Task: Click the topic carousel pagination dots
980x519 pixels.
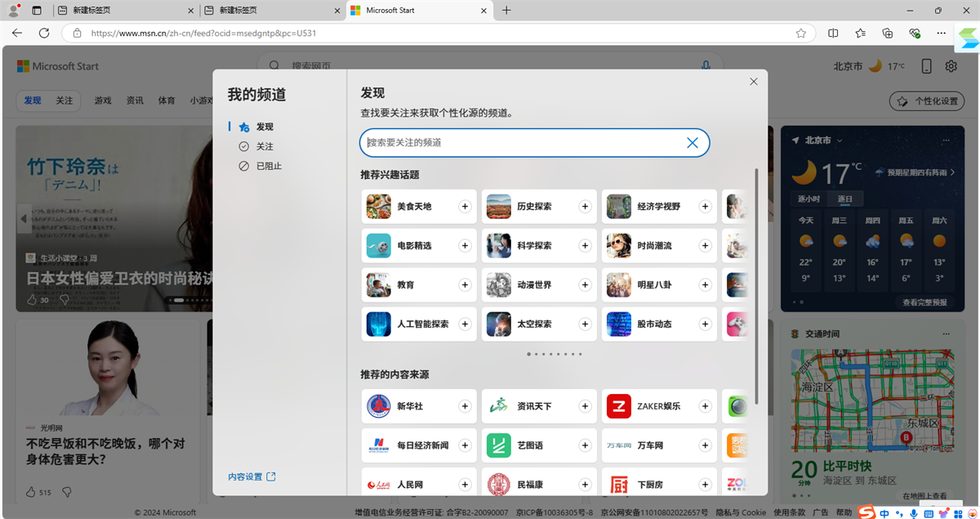Action: pos(555,354)
